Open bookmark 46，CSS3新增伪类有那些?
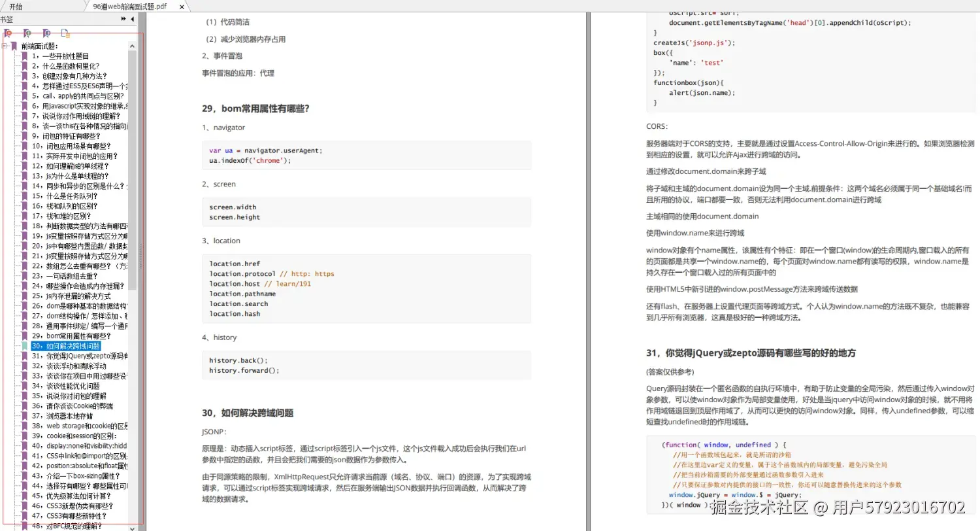This screenshot has height=531, width=980. pyautogui.click(x=72, y=506)
